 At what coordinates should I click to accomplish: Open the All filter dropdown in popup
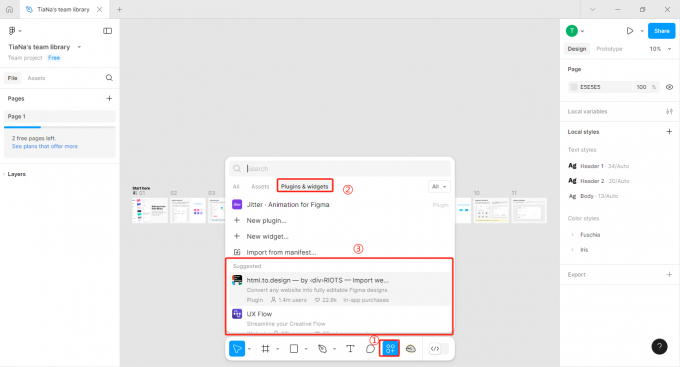(439, 187)
